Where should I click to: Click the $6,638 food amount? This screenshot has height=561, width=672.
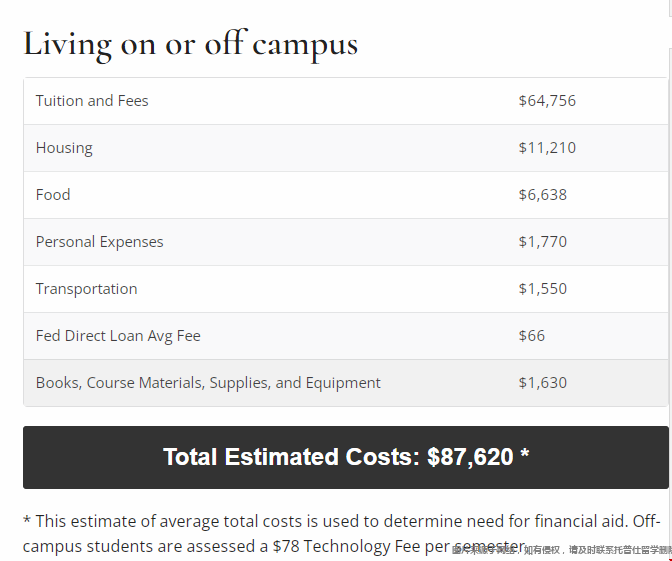pos(542,195)
